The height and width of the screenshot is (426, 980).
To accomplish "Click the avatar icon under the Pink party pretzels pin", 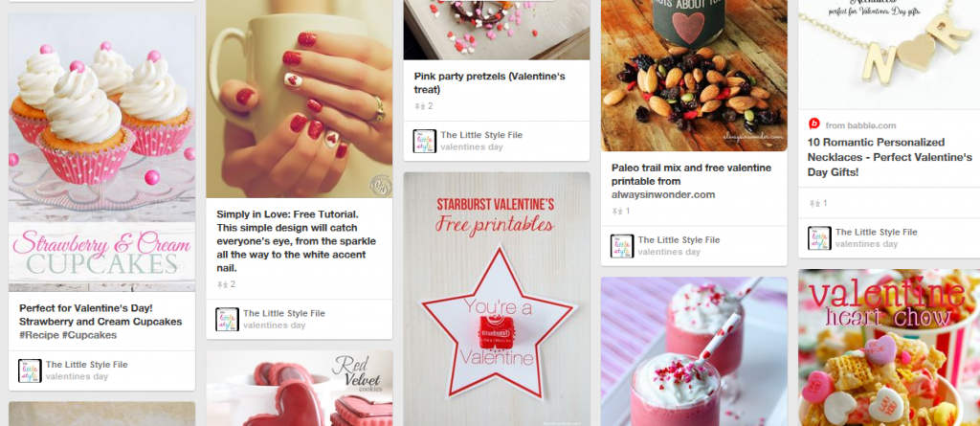I will 424,142.
